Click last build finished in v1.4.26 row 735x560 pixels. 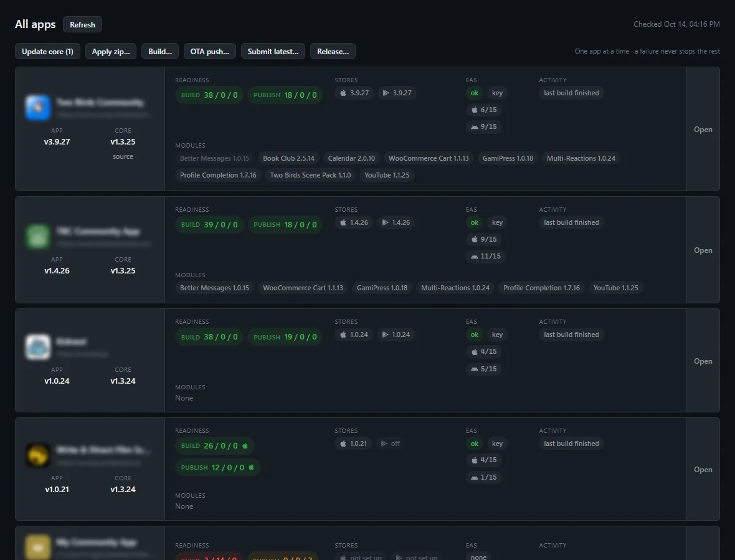coord(571,222)
